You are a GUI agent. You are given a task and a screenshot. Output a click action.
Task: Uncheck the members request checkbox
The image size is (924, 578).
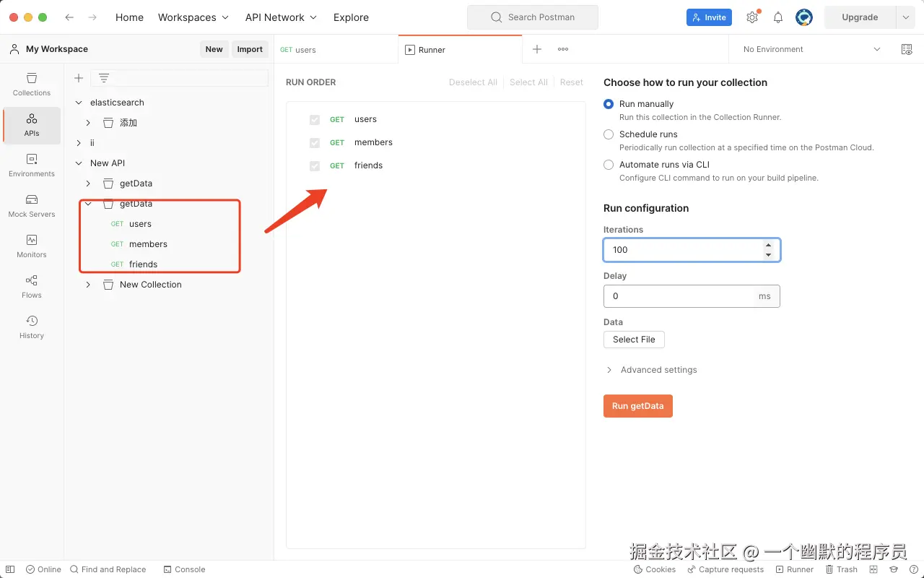[x=315, y=142]
